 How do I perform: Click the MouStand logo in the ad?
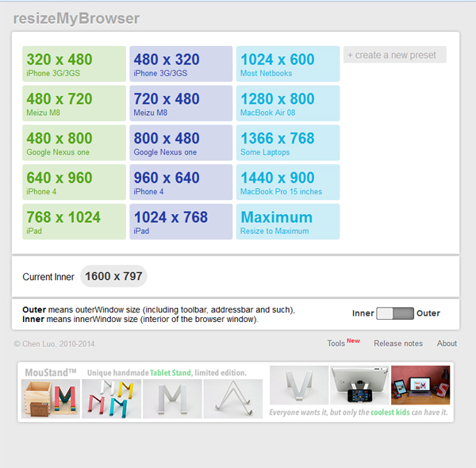coord(51,372)
